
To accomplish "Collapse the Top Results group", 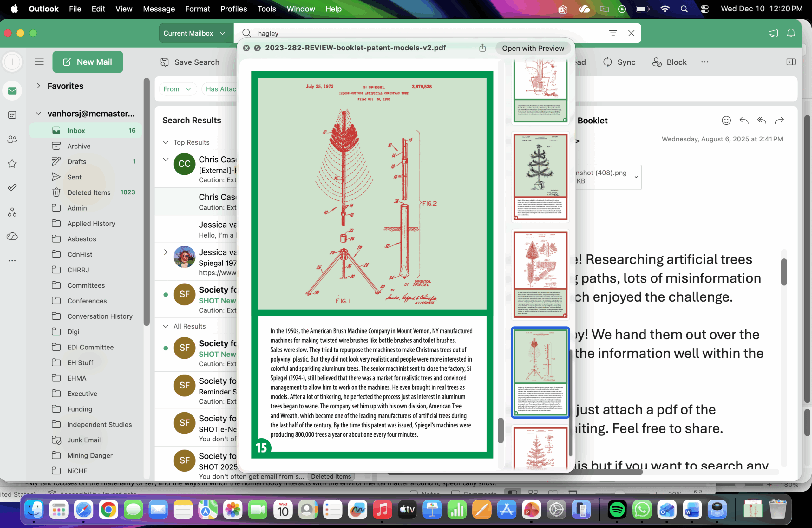I will click(x=166, y=142).
